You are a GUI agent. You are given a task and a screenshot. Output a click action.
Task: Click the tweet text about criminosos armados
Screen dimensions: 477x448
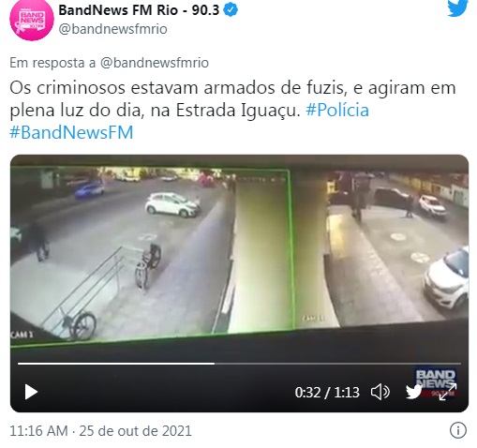(x=232, y=98)
